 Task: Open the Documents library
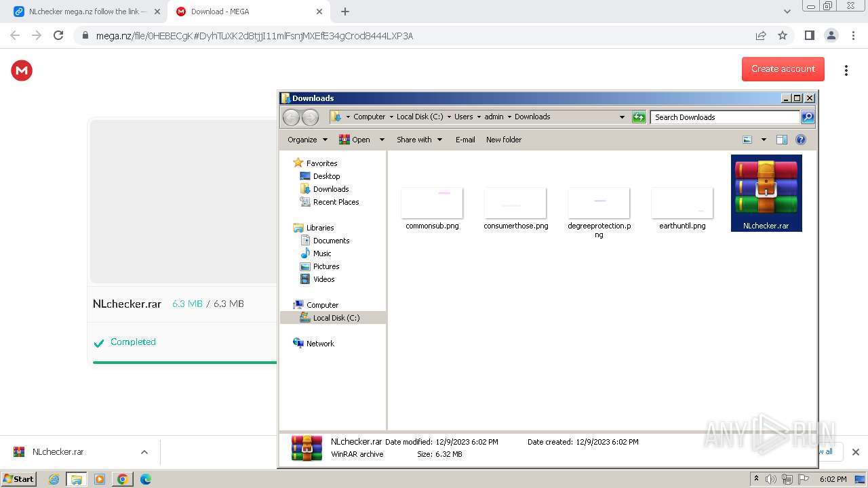[331, 241]
